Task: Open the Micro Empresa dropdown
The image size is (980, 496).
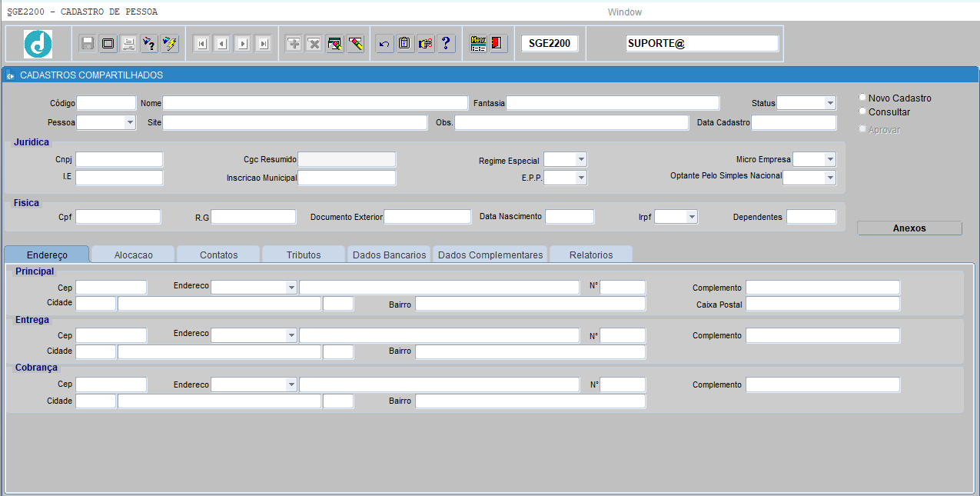Action: (x=830, y=159)
